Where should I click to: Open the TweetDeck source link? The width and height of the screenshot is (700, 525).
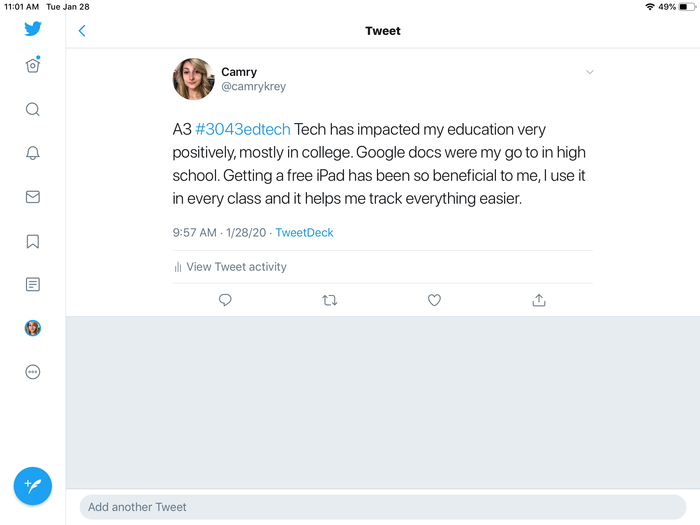304,233
